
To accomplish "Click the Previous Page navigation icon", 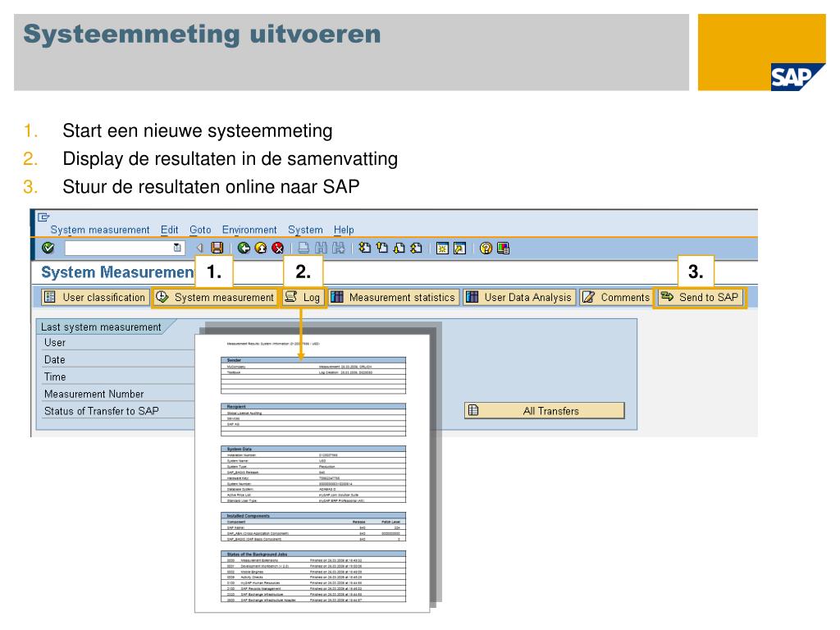I will coord(382,248).
